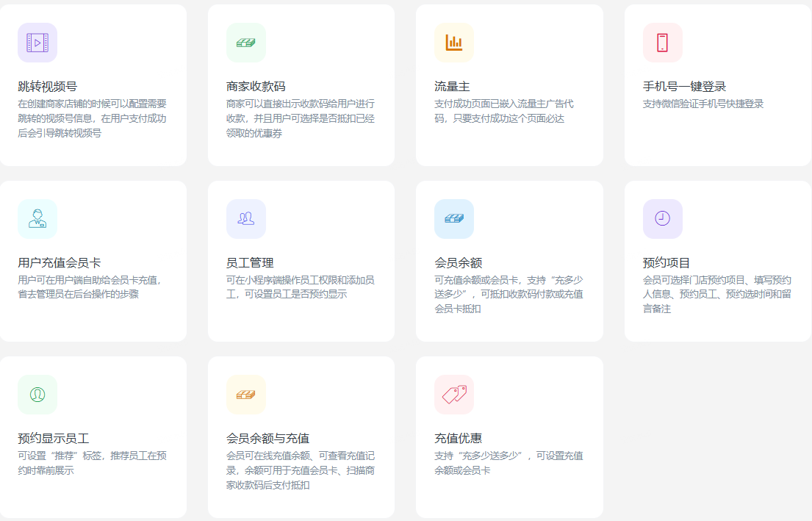Open the 跳转视频号 title
Image resolution: width=812 pixels, height=521 pixels.
[x=48, y=87]
